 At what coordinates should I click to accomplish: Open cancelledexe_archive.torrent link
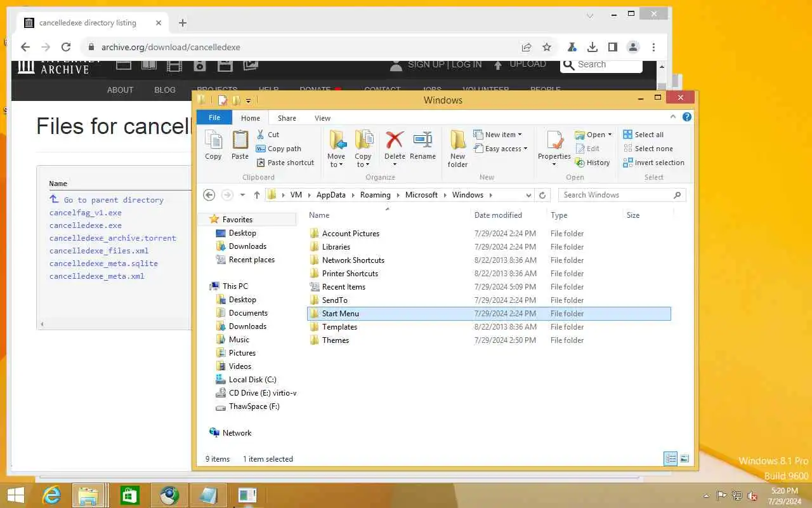coord(113,238)
